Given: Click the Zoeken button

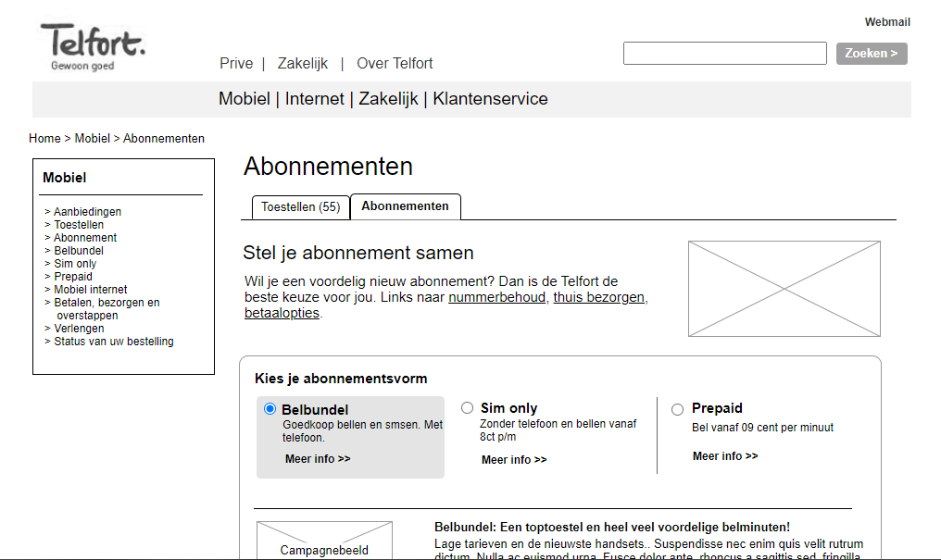Looking at the screenshot, I should [x=872, y=54].
